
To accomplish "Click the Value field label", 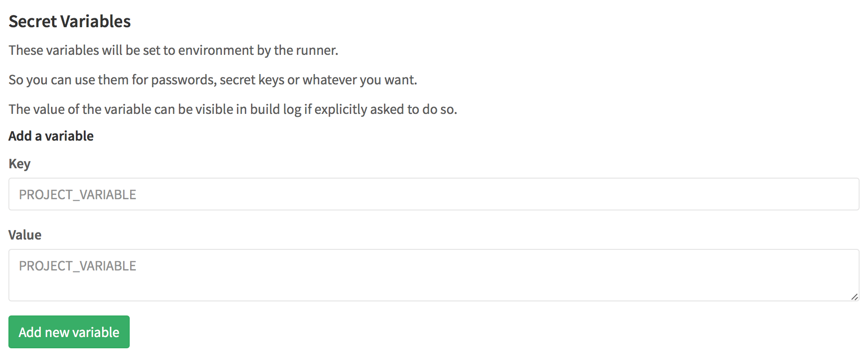I will (x=25, y=235).
